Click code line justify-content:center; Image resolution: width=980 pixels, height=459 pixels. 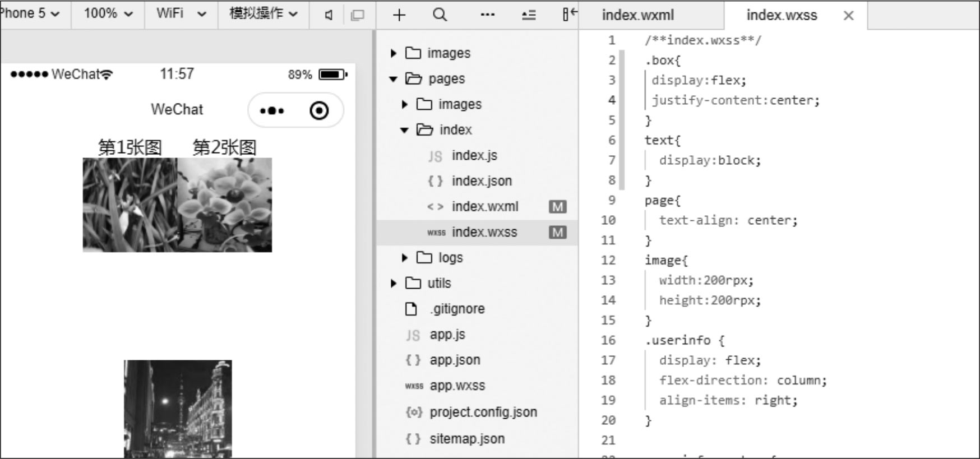pos(735,100)
